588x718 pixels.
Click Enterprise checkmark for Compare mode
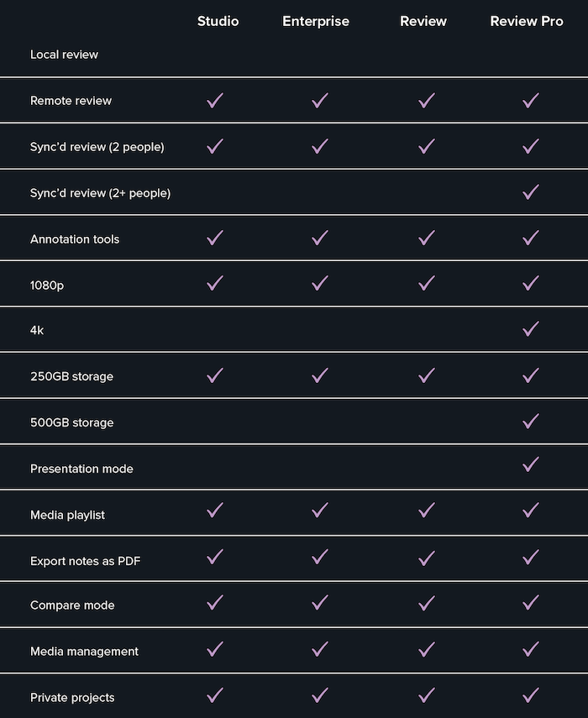pos(320,603)
